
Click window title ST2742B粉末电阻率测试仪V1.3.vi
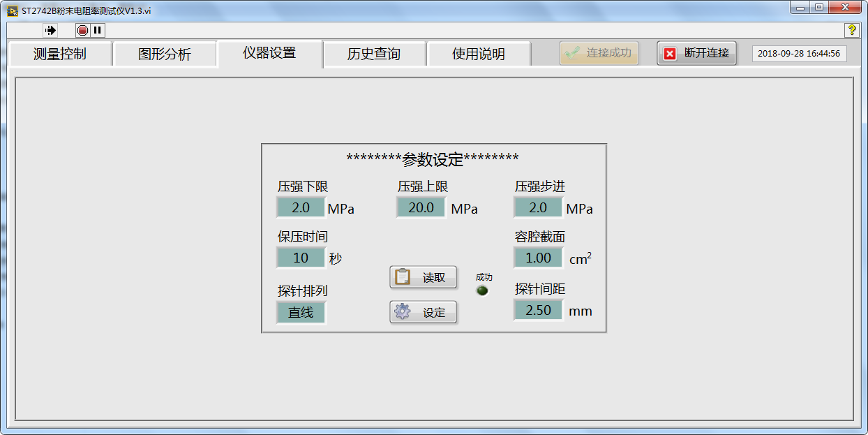tap(87, 11)
